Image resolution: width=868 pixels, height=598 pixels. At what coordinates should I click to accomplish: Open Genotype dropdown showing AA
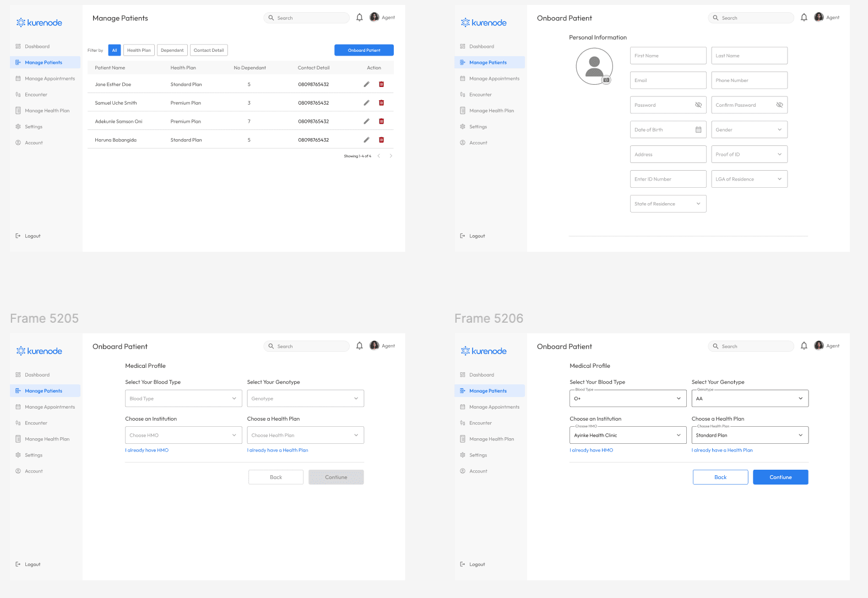(x=750, y=399)
